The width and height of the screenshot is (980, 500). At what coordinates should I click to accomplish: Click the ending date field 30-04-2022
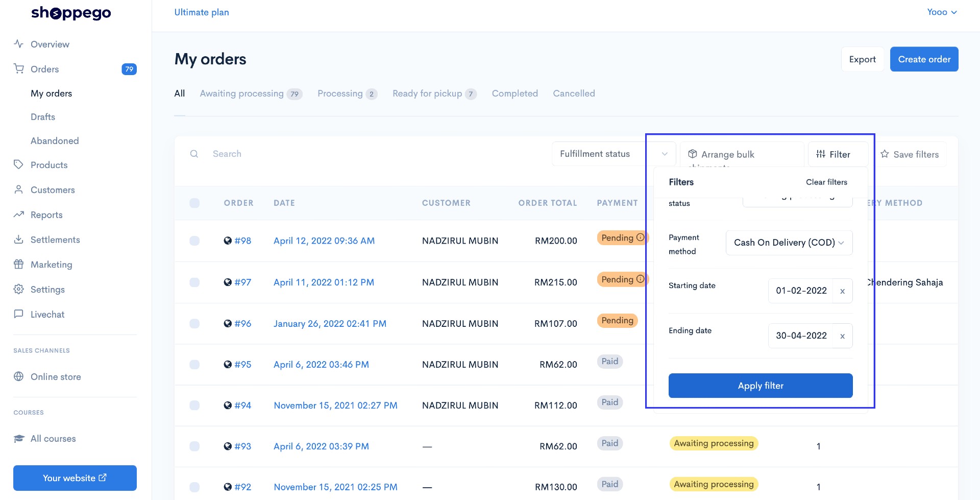tap(800, 336)
